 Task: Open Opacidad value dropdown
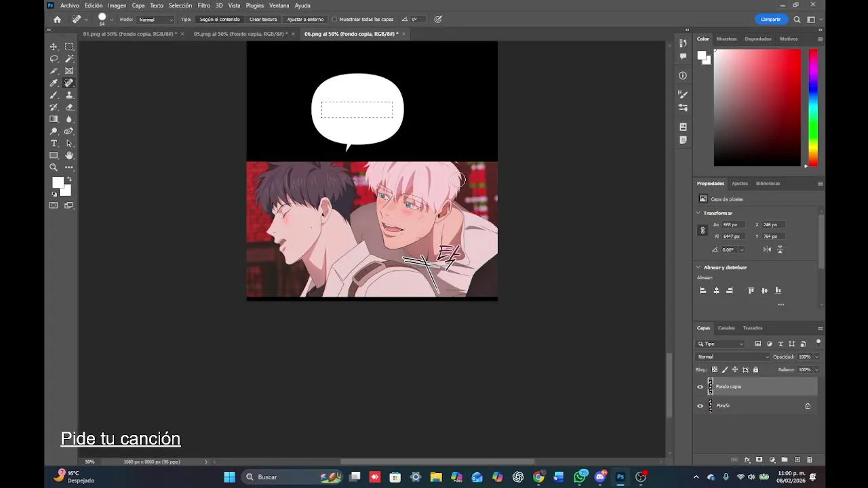pos(816,357)
